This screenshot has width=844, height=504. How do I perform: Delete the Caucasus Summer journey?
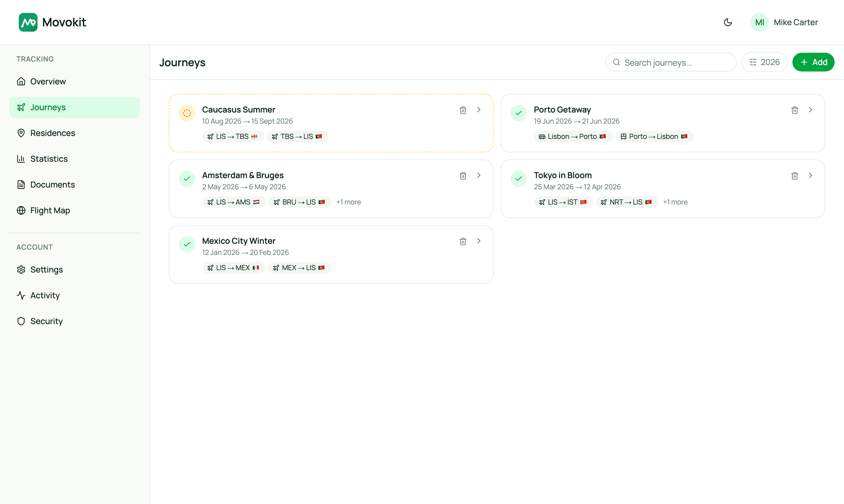[462, 110]
